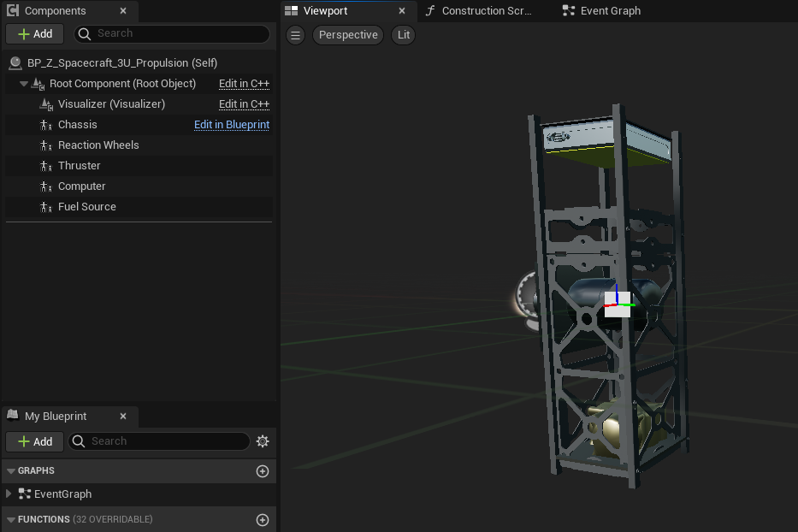Screen dimensions: 798x532
Task: Expand the EventGraph item
Action: pyautogui.click(x=9, y=494)
